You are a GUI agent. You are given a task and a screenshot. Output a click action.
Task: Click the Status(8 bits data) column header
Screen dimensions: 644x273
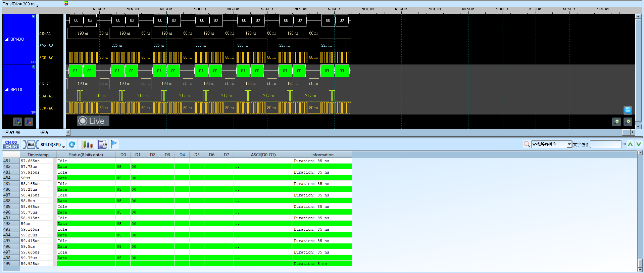[x=86, y=155]
